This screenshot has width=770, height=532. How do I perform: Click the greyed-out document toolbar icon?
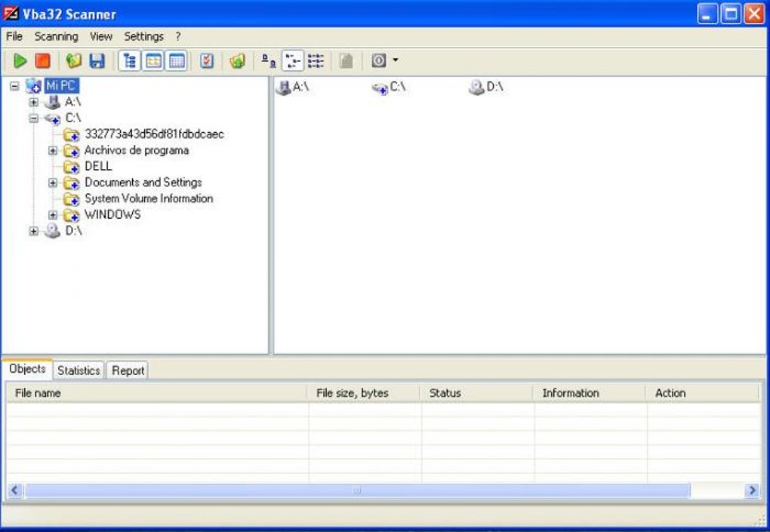346,61
